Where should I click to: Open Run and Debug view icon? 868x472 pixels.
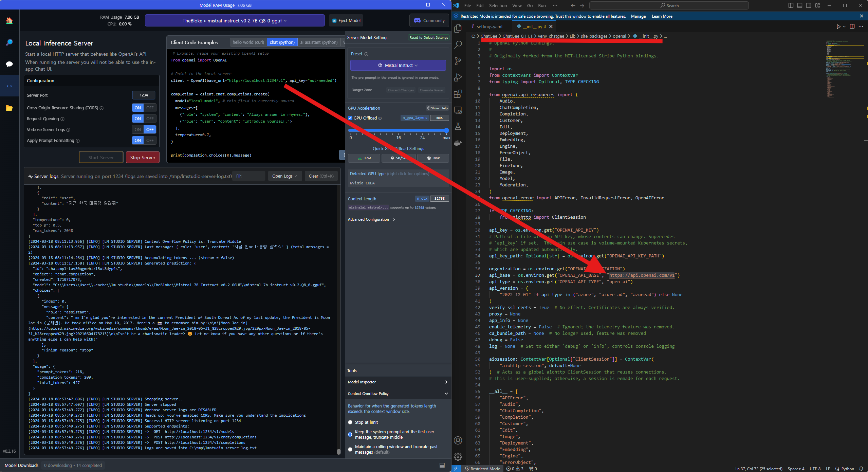(458, 77)
